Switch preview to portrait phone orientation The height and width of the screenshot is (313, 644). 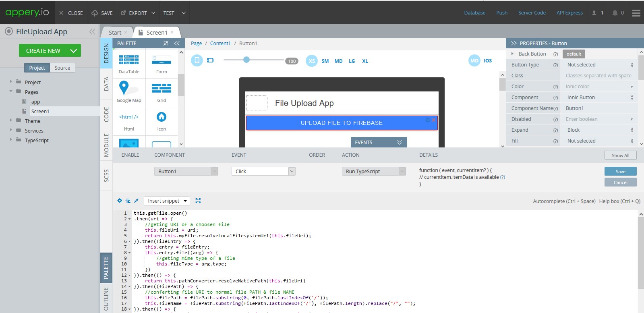coord(197,60)
